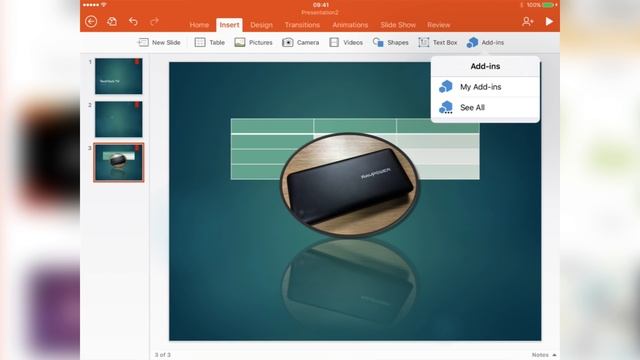640x360 pixels.
Task: Open the share with people icon
Action: point(527,21)
